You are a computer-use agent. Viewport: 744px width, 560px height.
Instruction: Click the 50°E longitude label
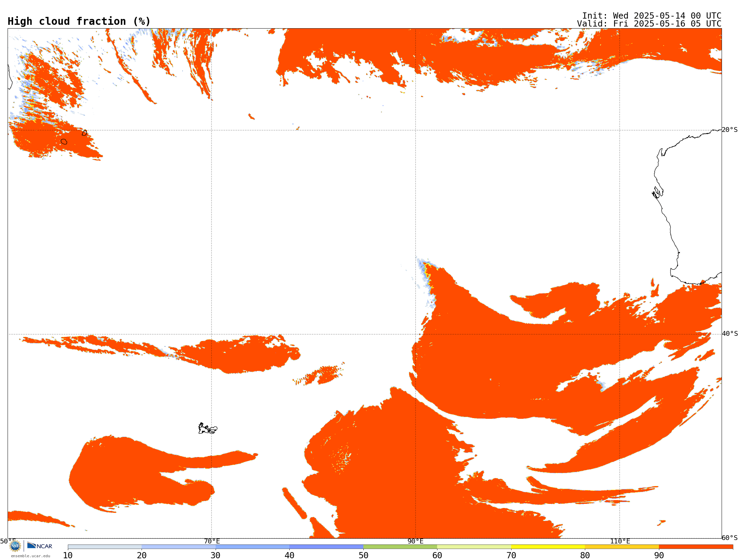click(8, 541)
